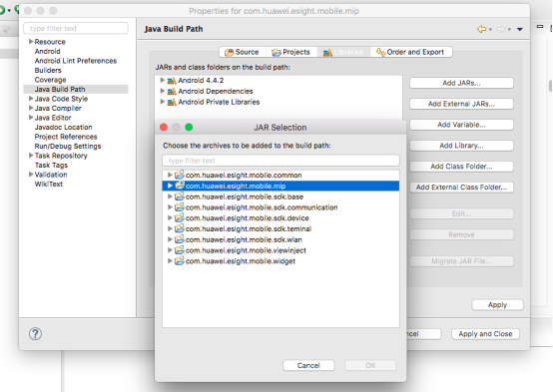Open the properties view menu triangle
The width and height of the screenshot is (553, 392).
[x=519, y=29]
